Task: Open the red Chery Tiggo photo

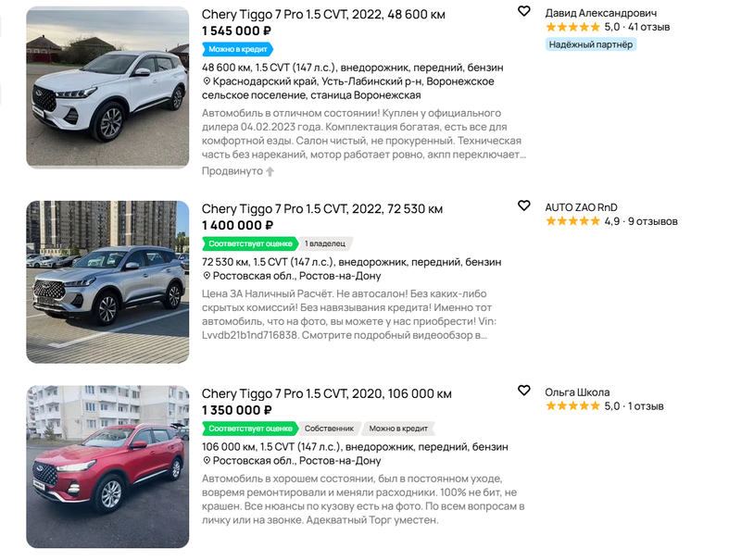Action: point(107,467)
